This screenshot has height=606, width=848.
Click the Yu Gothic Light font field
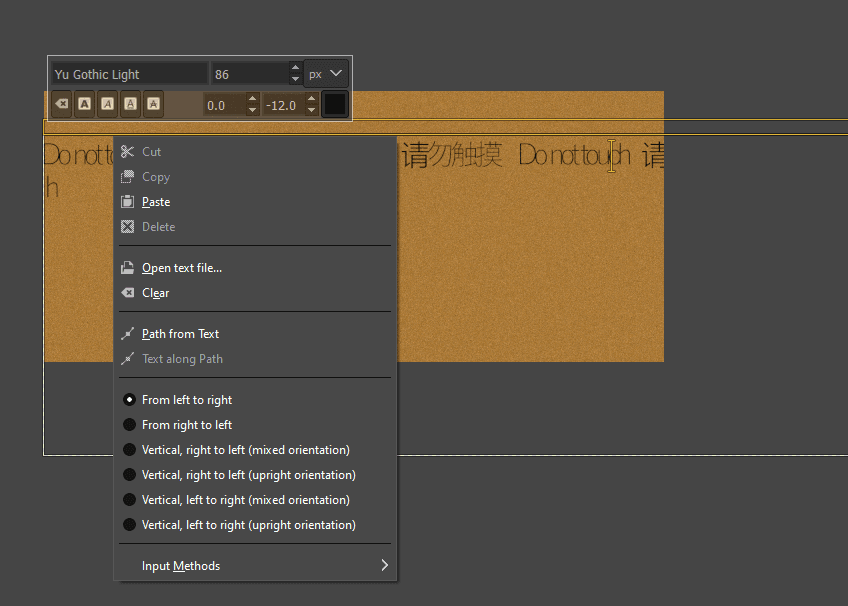pyautogui.click(x=129, y=74)
